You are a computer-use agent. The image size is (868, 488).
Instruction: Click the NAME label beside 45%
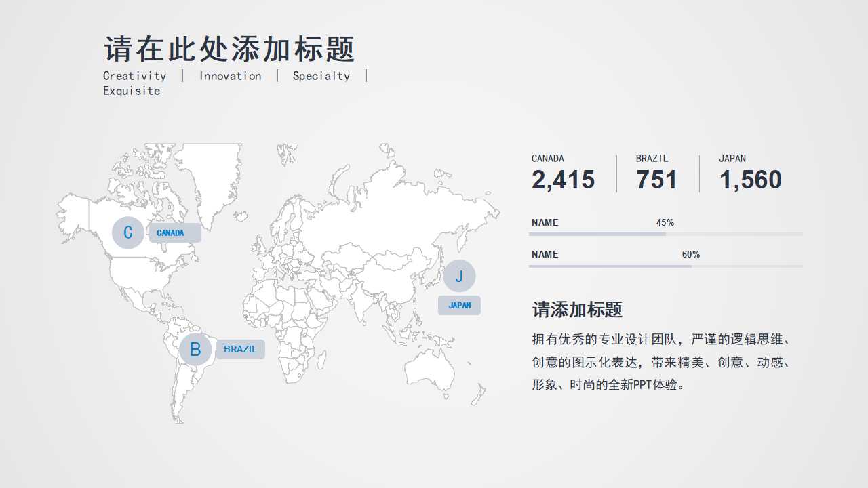coord(545,222)
